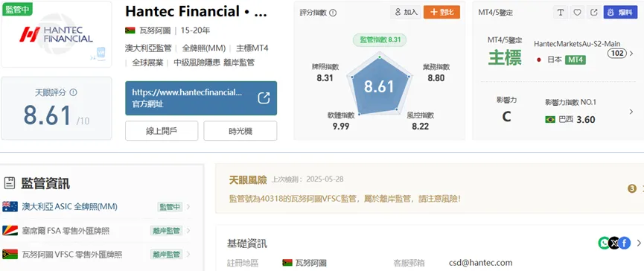Open 澳大利亞 ASIC 全牌照(MM) license row

[98, 206]
